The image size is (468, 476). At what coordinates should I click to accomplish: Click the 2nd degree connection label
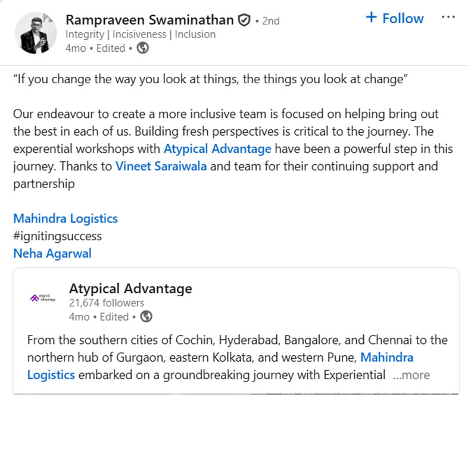[x=271, y=21]
